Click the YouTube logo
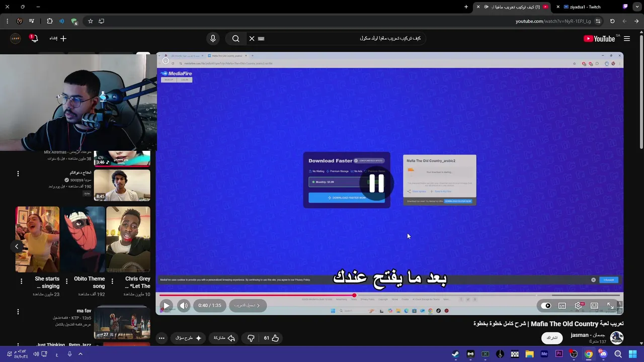Viewport: 644px width, 362px height. point(599,39)
